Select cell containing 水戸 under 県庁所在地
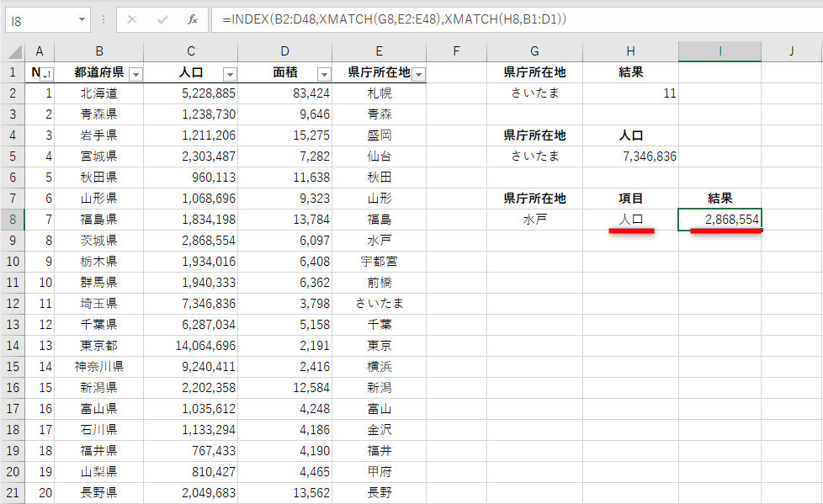This screenshot has width=823, height=504. (534, 219)
